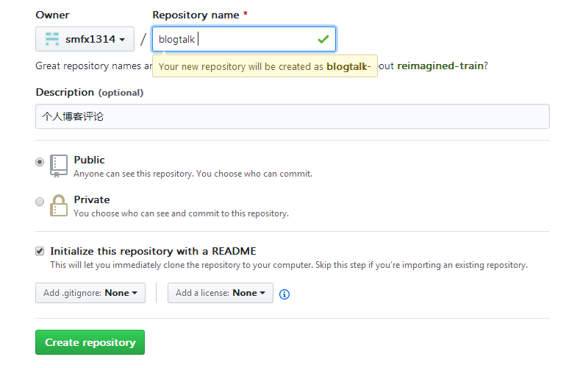Click in the Description text field
The image size is (588, 368).
coord(292,116)
